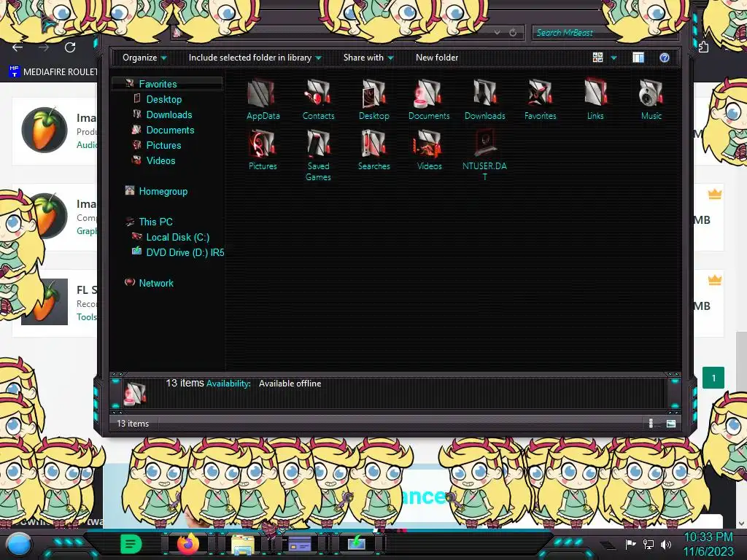Click the Available offline text in details pane
Screen dimensions: 747x560
click(290, 384)
